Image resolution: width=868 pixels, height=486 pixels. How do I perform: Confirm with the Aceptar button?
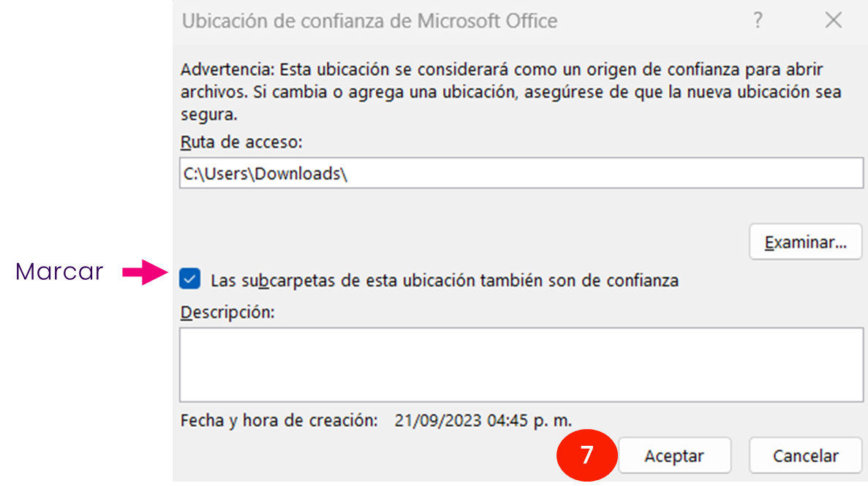tap(674, 455)
